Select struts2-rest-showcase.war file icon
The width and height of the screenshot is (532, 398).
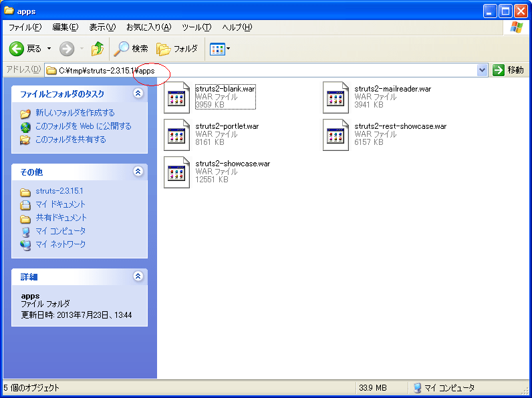(336, 135)
